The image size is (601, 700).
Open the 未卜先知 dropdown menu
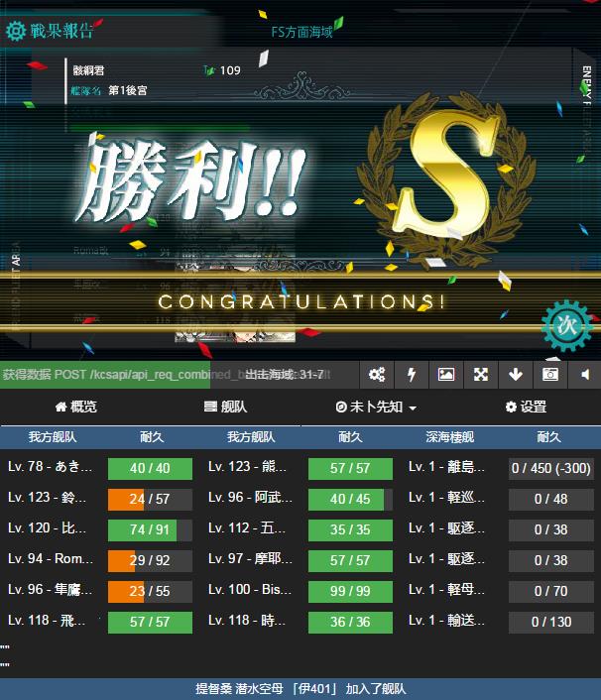376,407
